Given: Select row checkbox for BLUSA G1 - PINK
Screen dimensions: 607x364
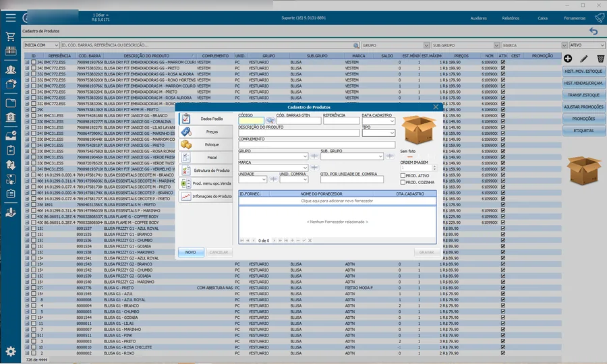Looking at the screenshot, I should pos(34,336).
